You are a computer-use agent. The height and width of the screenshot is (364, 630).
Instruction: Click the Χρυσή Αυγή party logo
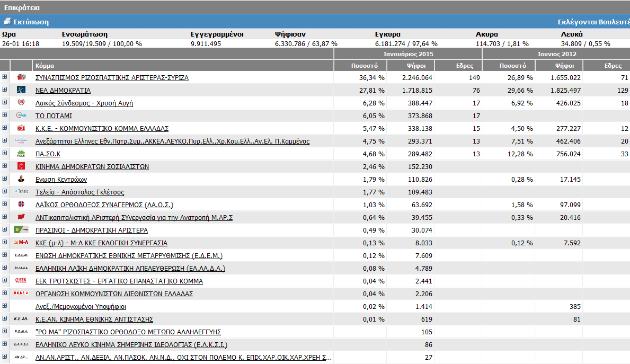coord(21,102)
